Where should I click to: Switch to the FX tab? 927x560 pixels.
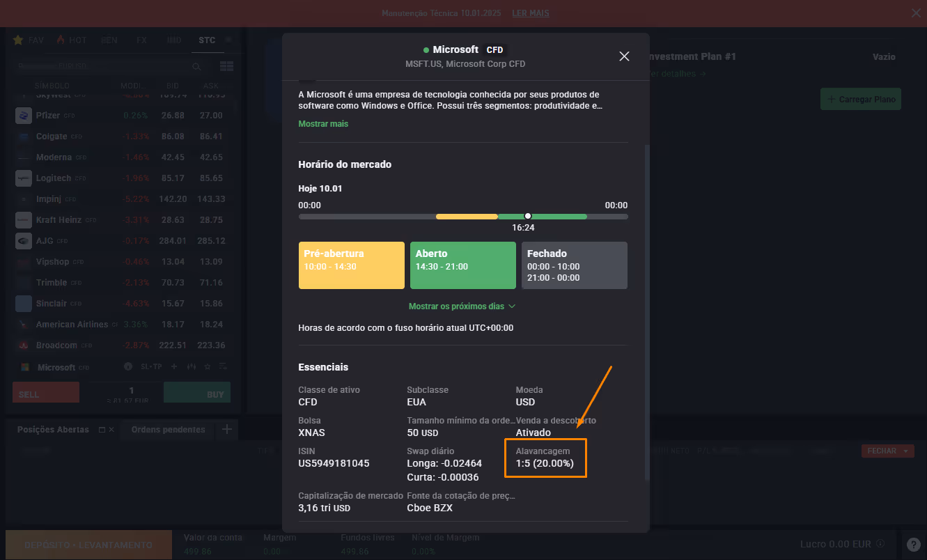tap(141, 40)
